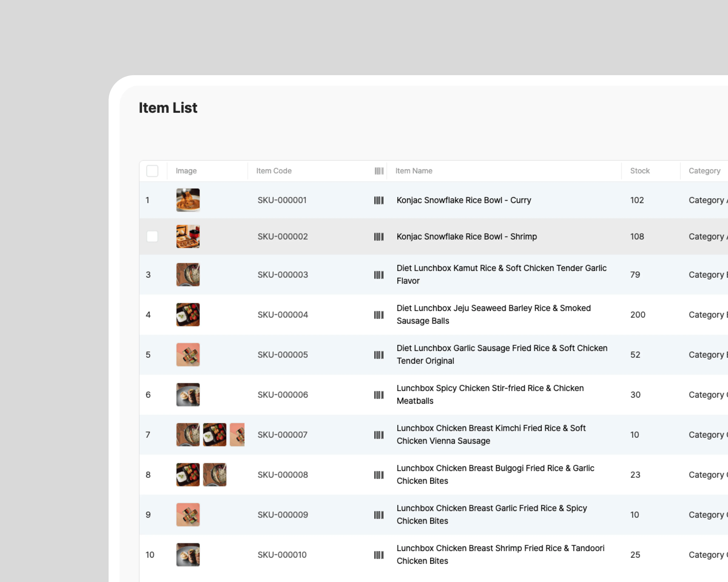The image size is (728, 582).
Task: Click stock value 200
Action: 638,315
